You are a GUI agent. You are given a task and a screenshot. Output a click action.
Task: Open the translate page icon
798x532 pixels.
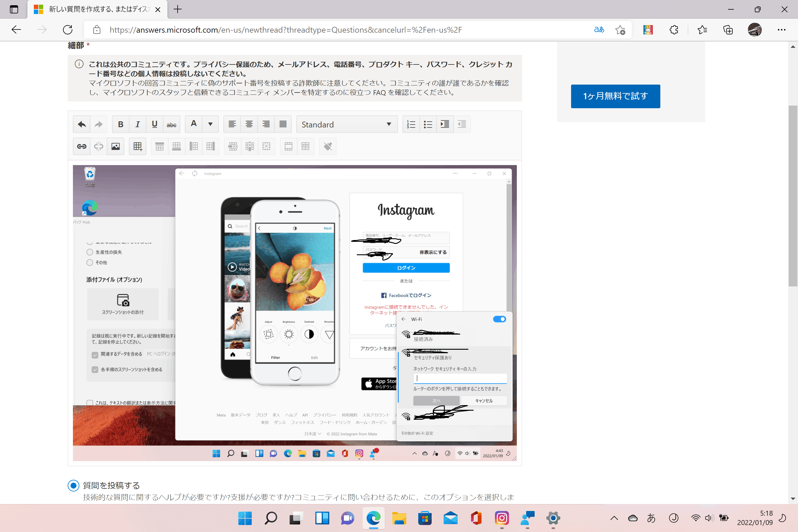click(x=599, y=30)
